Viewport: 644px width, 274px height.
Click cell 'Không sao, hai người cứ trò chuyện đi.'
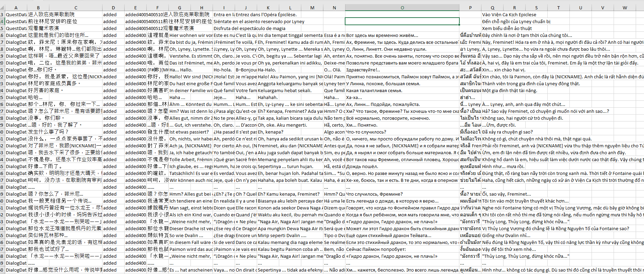[522, 118]
